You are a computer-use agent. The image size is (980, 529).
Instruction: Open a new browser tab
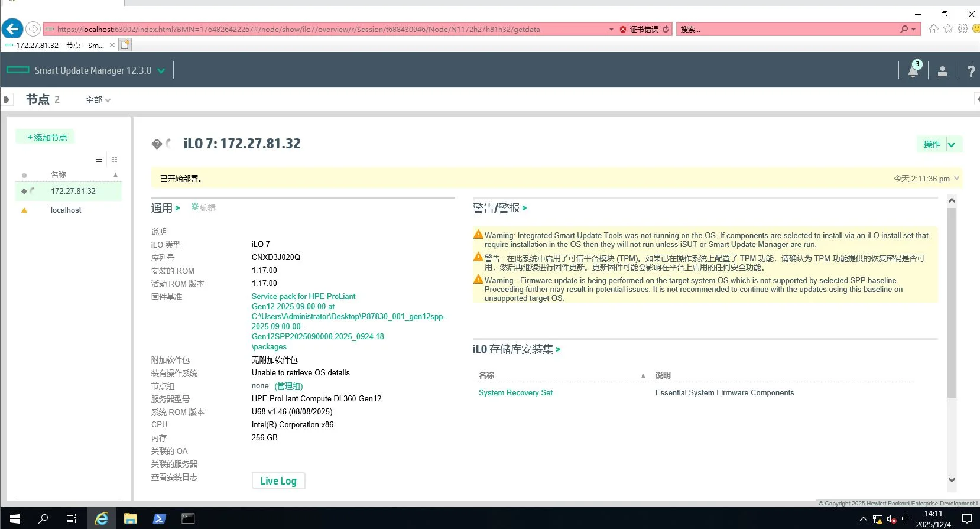point(125,45)
